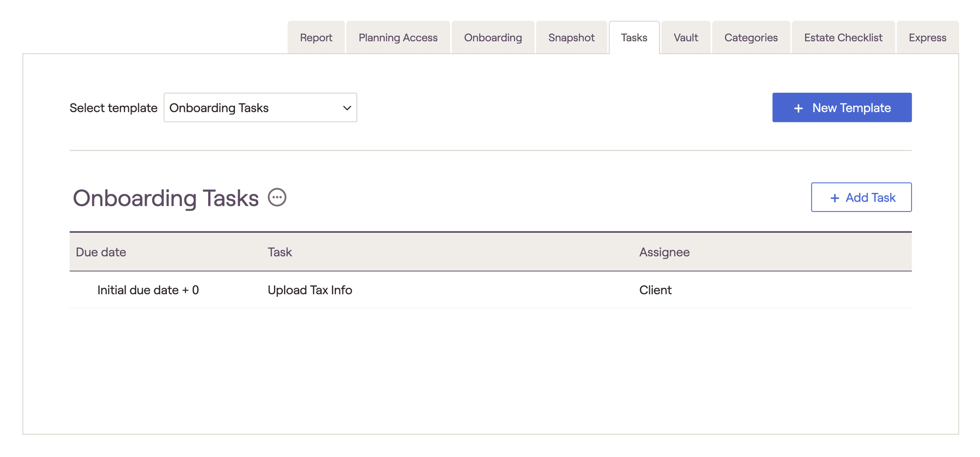The image size is (980, 457).
Task: Click the Assignee column header
Action: (x=664, y=252)
